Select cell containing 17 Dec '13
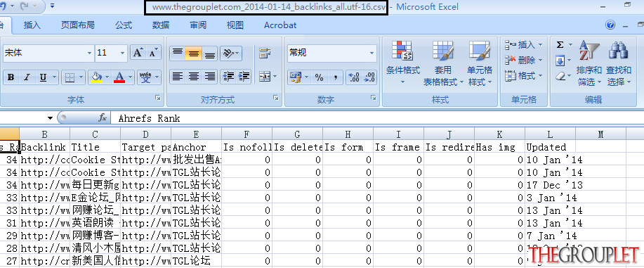 coord(550,185)
